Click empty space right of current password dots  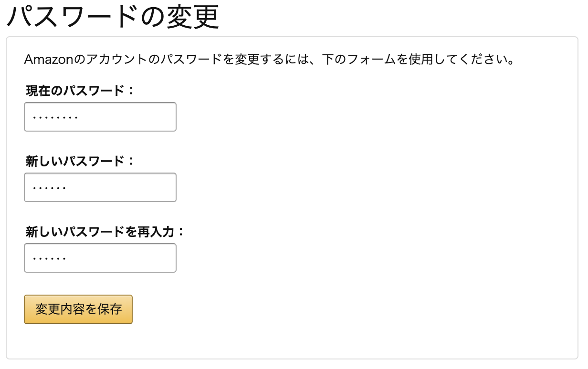129,117
